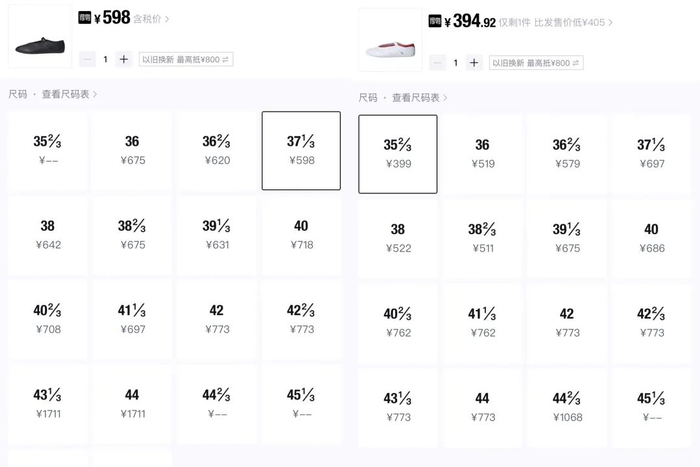Increase quantity for the white shoe
Screen dimensions: 700x467
point(474,63)
